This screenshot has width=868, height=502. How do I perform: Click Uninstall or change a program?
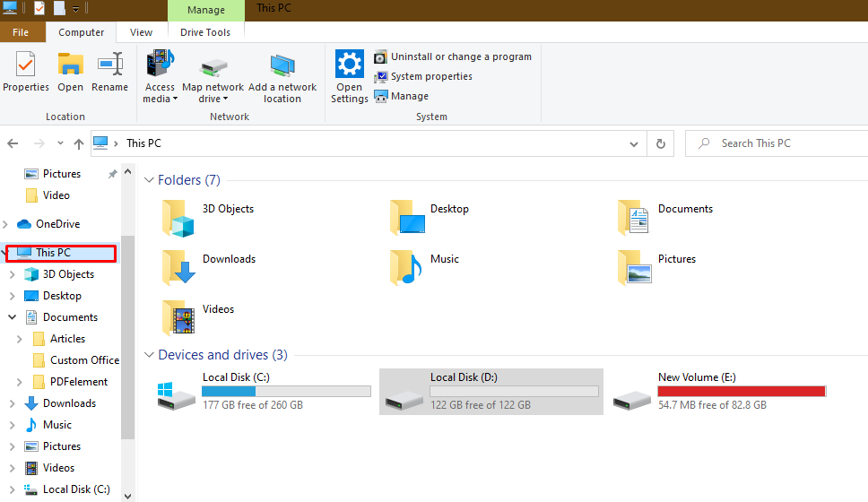coord(460,56)
